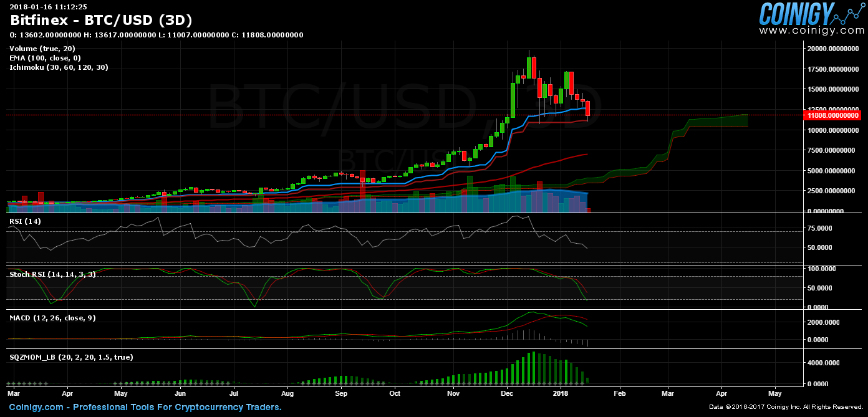Viewport: 868px width, 417px height.
Task: Select the MACD (12, 26, close, 9) label
Action: (x=52, y=318)
